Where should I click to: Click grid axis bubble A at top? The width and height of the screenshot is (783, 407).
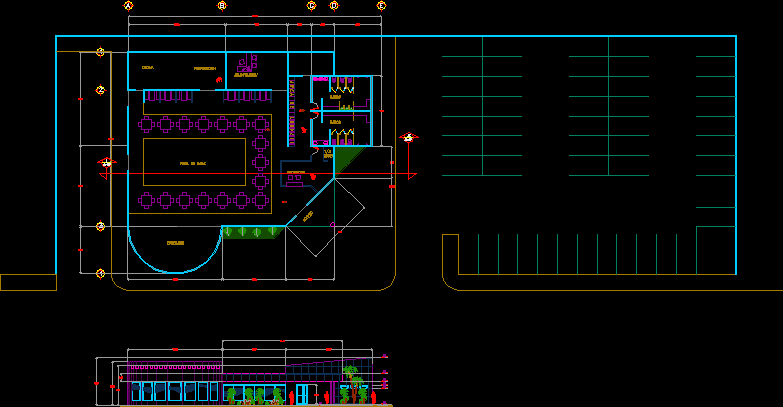pos(128,6)
